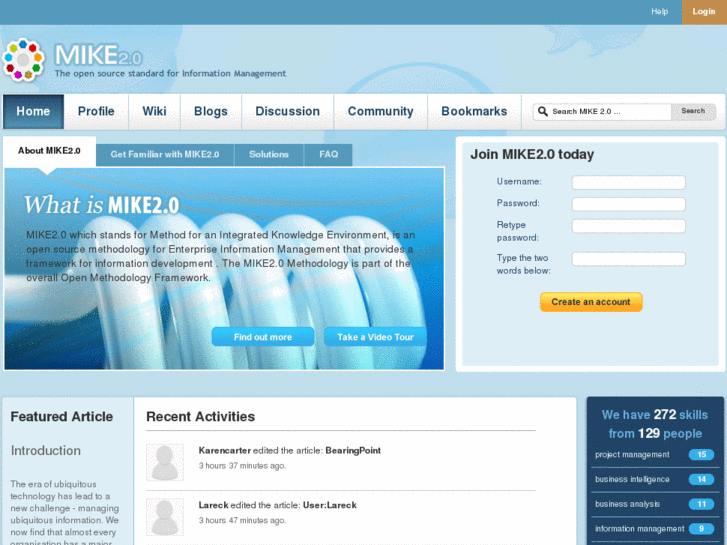Click Take a Video Tour button
The image size is (727, 545).
click(375, 337)
